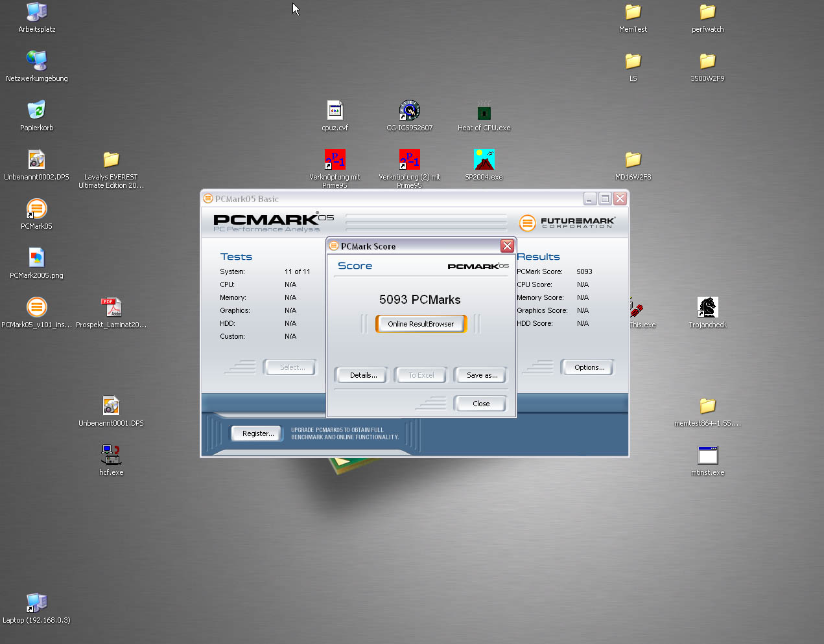The image size is (824, 644).
Task: Close PCMark Score dialog with red X
Action: (x=507, y=246)
